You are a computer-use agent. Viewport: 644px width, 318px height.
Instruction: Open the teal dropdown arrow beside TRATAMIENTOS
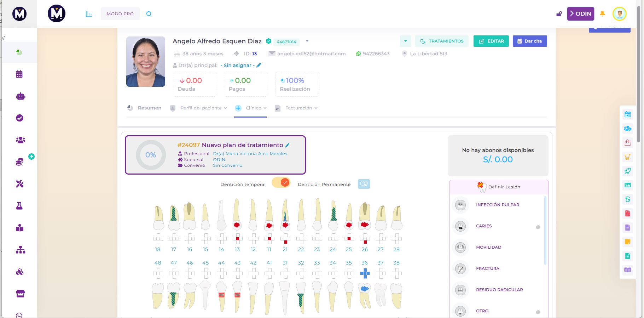(x=406, y=41)
